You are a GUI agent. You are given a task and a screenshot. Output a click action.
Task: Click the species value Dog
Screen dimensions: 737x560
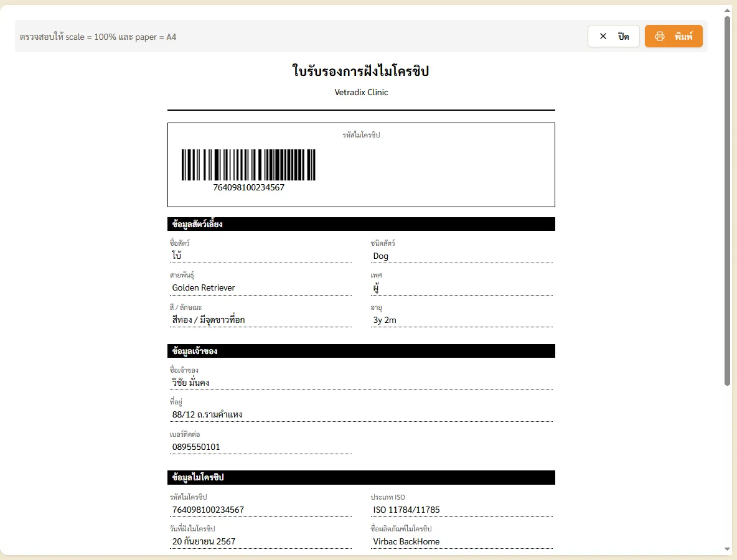tap(380, 256)
